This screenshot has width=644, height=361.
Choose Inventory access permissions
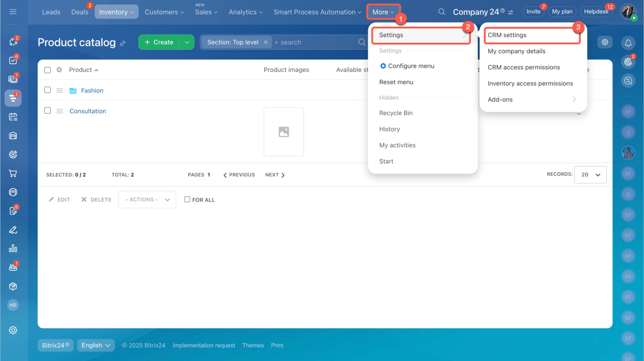(530, 83)
